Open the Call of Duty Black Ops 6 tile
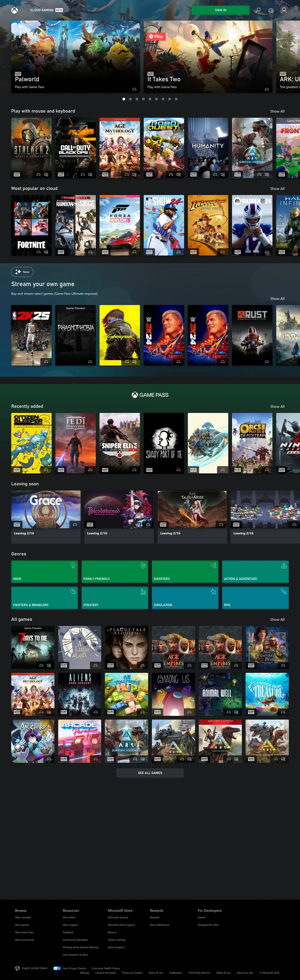300x980 pixels. pyautogui.click(x=75, y=148)
